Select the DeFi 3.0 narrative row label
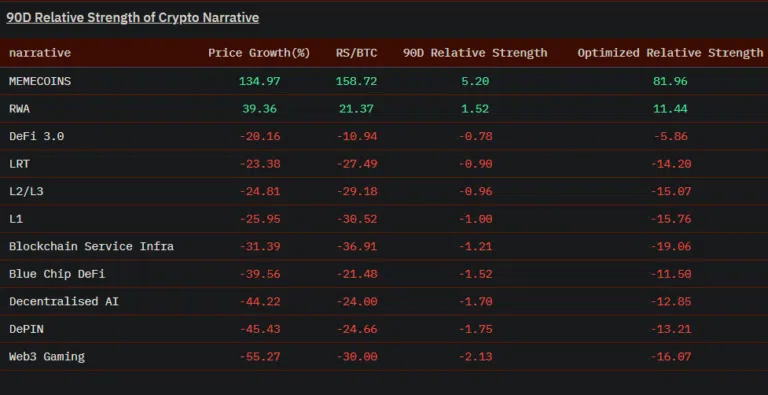The width and height of the screenshot is (768, 395). (x=36, y=136)
